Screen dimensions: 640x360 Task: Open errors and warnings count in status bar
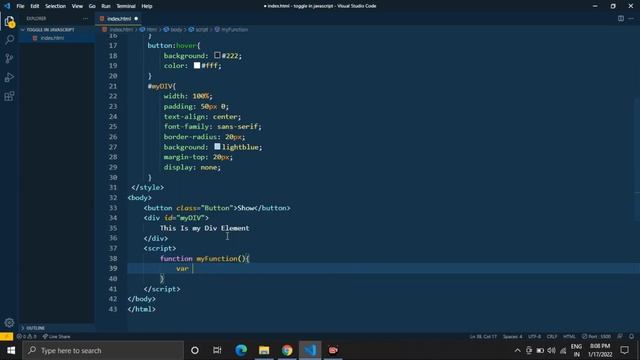pyautogui.click(x=27, y=336)
